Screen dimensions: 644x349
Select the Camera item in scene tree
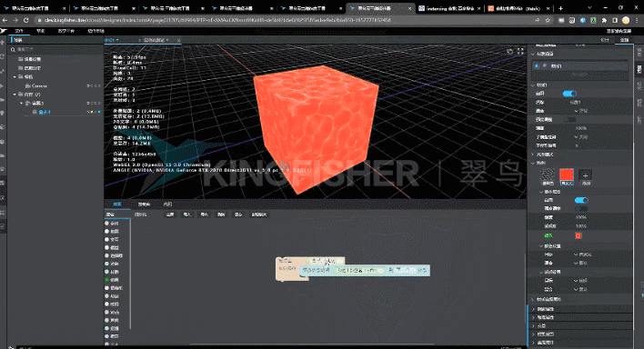click(x=39, y=85)
